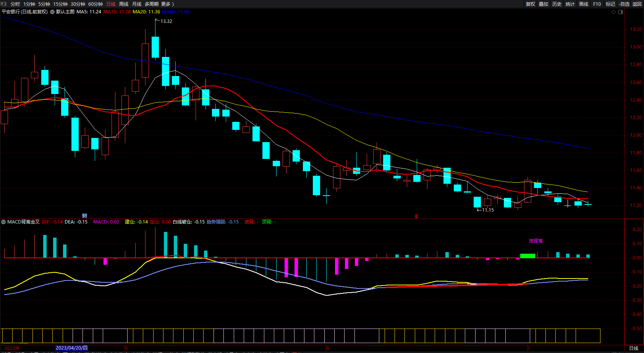Click the 12.00 price axis label
644x353 pixels.
pyautogui.click(x=636, y=135)
